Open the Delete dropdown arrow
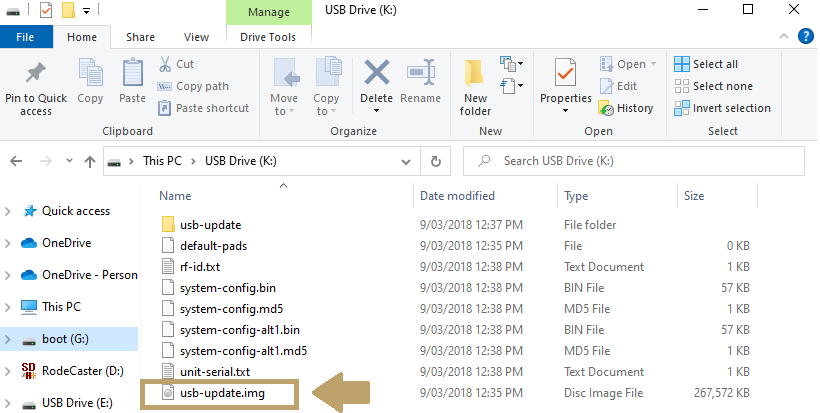Image resolution: width=820 pixels, height=413 pixels. pyautogui.click(x=377, y=111)
